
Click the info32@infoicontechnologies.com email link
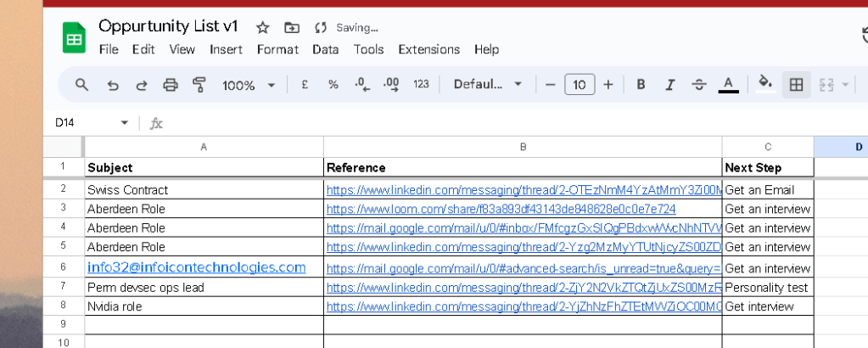[197, 267]
